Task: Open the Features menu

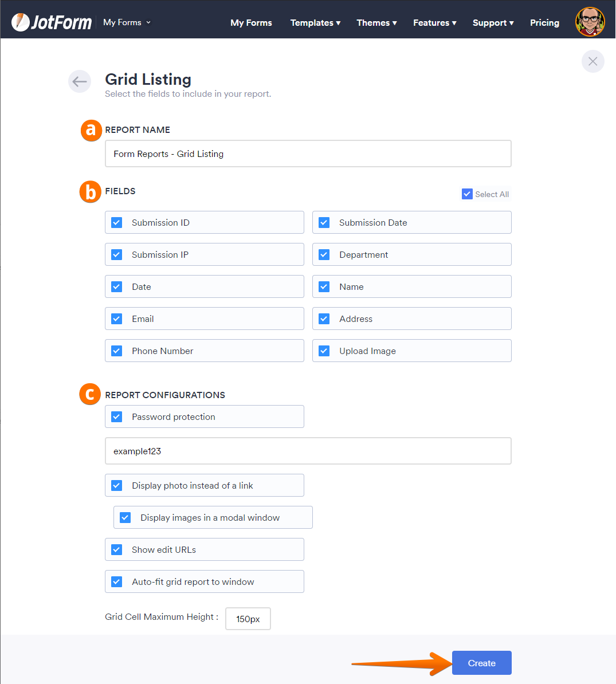Action: (x=434, y=23)
